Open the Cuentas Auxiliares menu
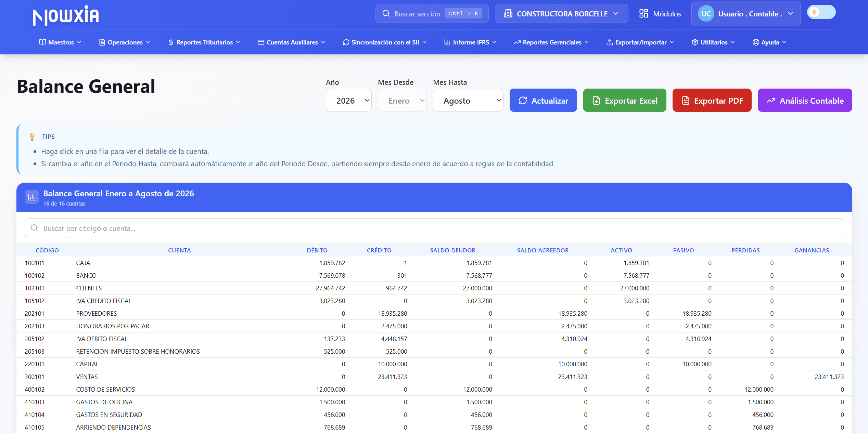Image resolution: width=868 pixels, height=433 pixels. [x=291, y=42]
